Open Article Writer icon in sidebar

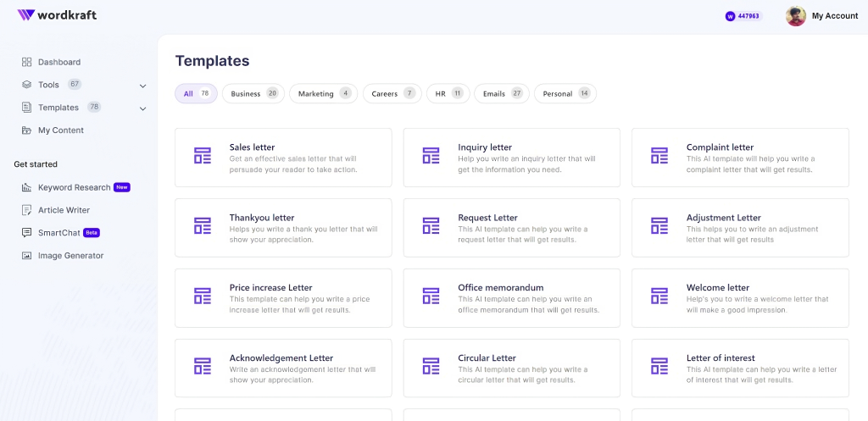pyautogui.click(x=26, y=210)
